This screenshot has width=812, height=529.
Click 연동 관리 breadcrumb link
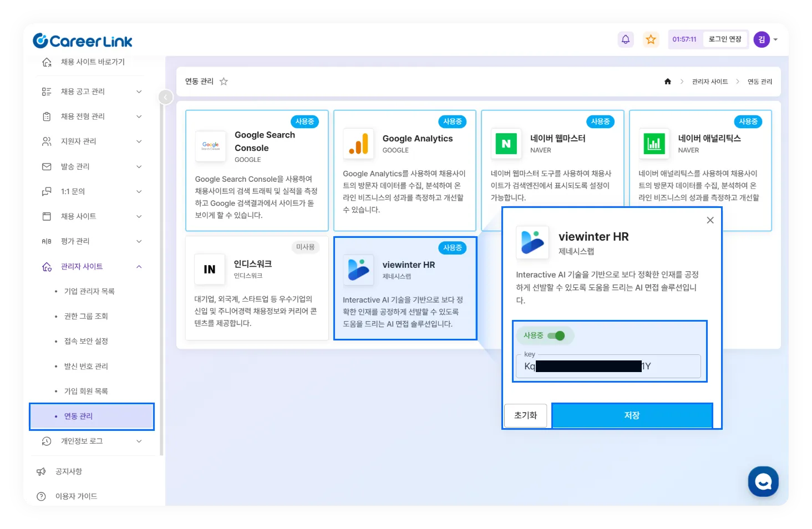760,82
